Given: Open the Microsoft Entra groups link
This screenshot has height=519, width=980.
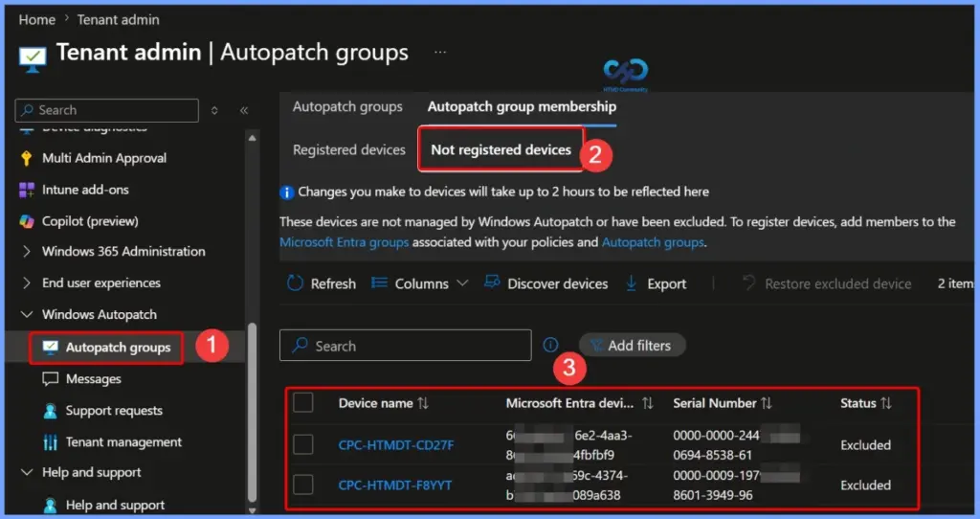Looking at the screenshot, I should click(345, 242).
